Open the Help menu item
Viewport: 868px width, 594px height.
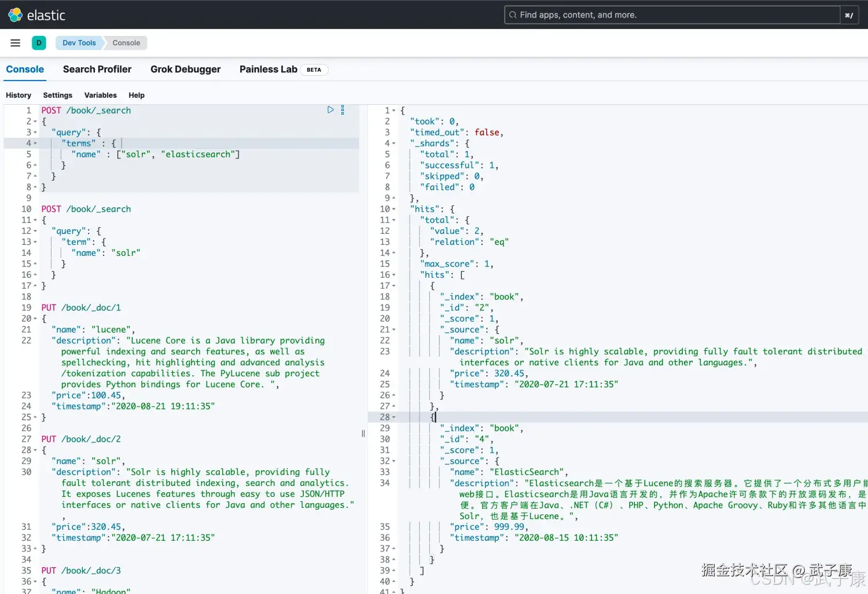coord(137,95)
